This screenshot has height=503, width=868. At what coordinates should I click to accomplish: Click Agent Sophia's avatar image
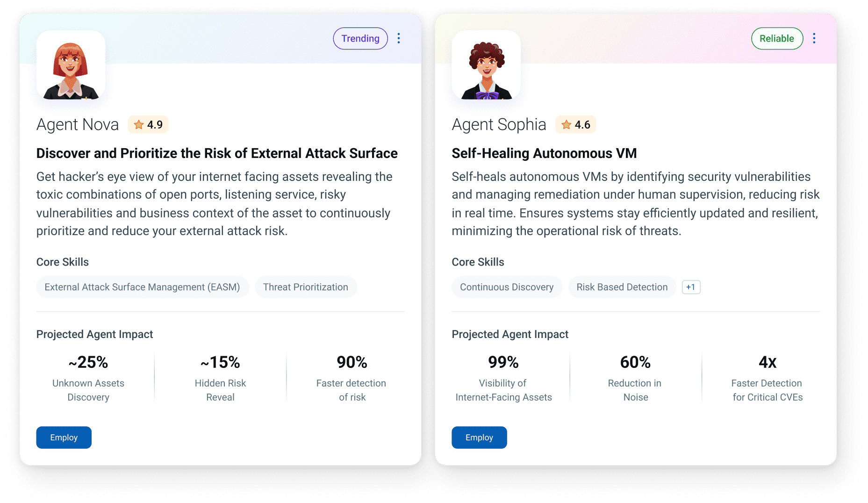coord(486,65)
